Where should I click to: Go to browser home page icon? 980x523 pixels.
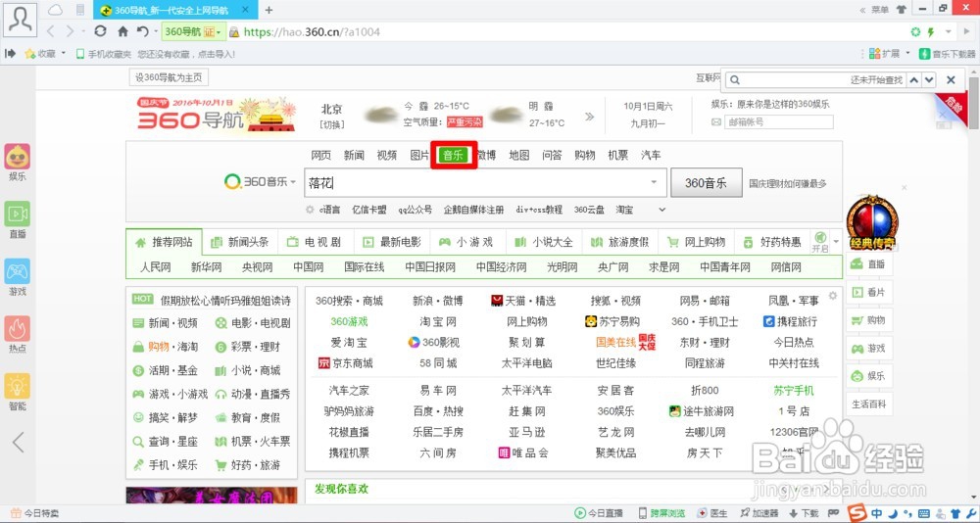pyautogui.click(x=123, y=31)
